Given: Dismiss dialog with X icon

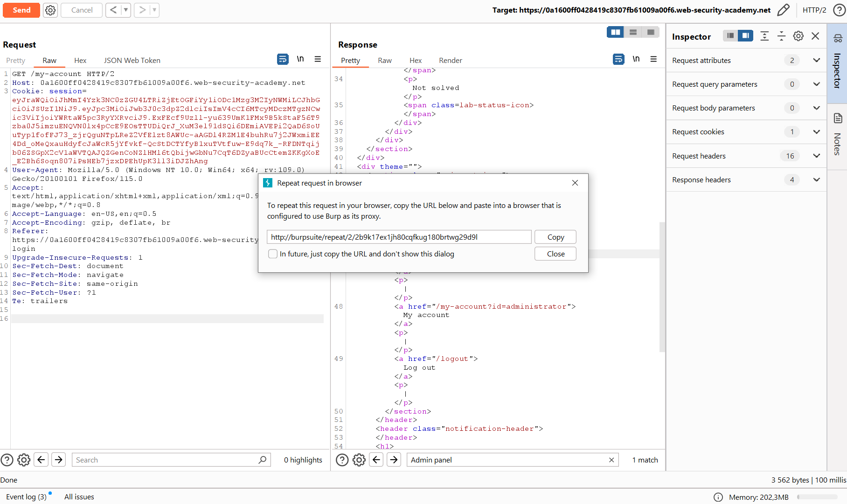Looking at the screenshot, I should tap(575, 183).
